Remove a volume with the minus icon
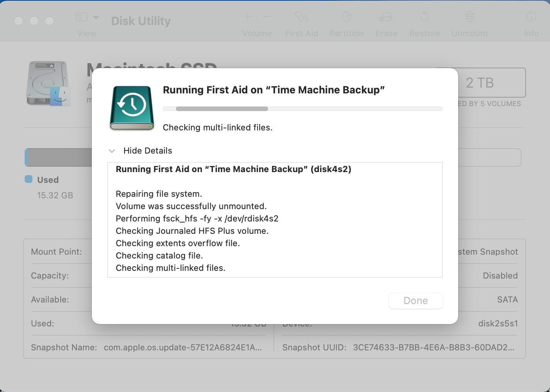 (x=267, y=17)
